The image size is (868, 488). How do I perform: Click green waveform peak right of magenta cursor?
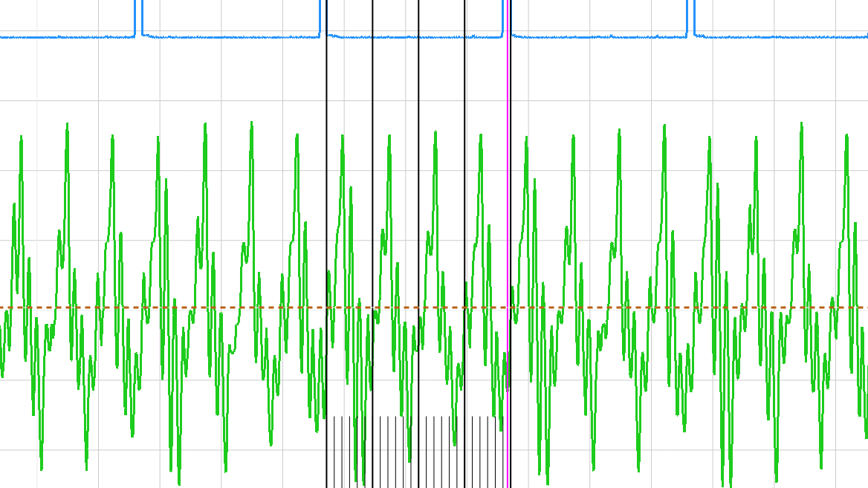point(526,138)
